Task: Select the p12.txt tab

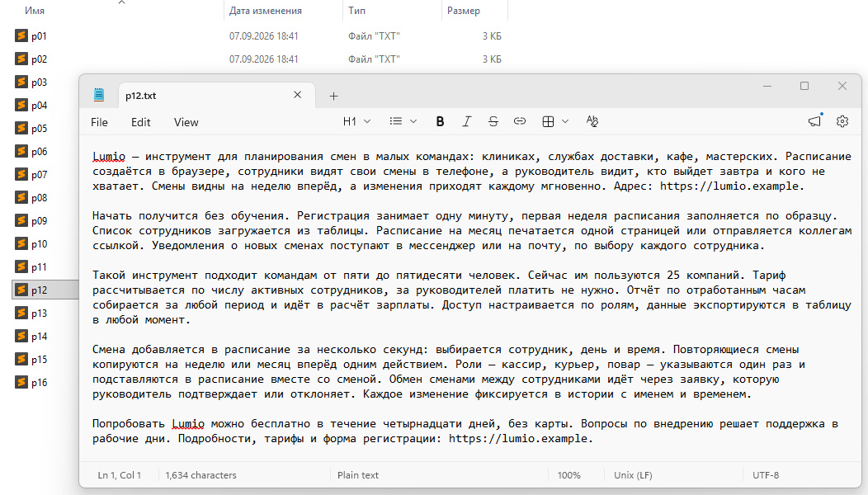Action: [x=216, y=95]
